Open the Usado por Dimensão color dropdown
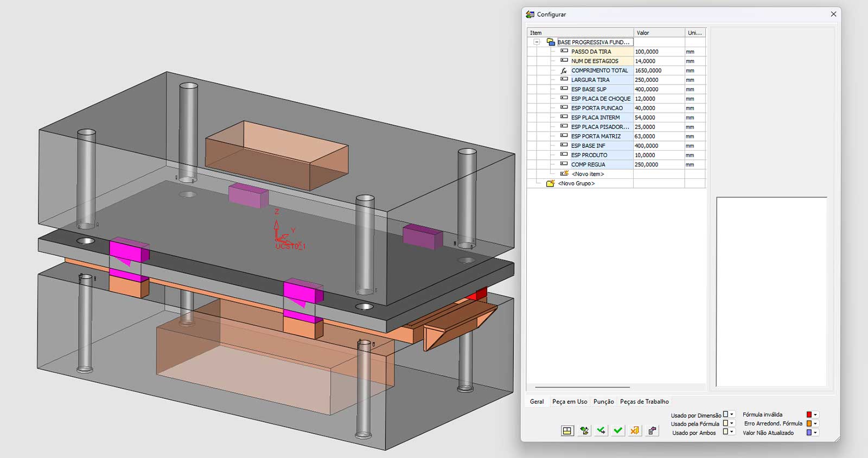 (x=731, y=415)
